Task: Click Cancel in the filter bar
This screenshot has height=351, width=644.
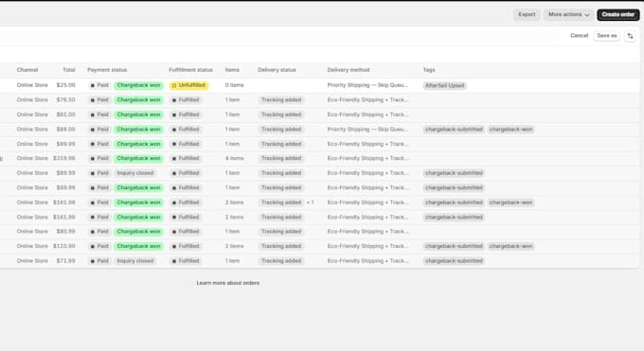Action: coord(579,36)
